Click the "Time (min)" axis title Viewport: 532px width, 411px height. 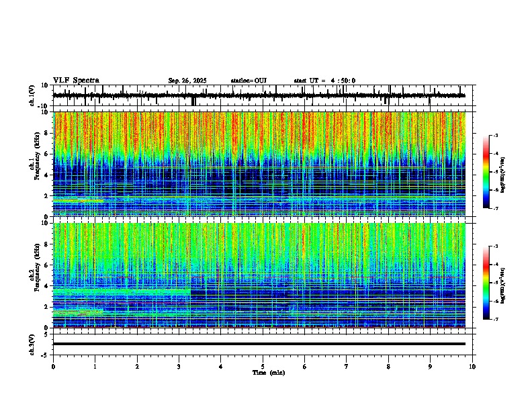(x=269, y=373)
